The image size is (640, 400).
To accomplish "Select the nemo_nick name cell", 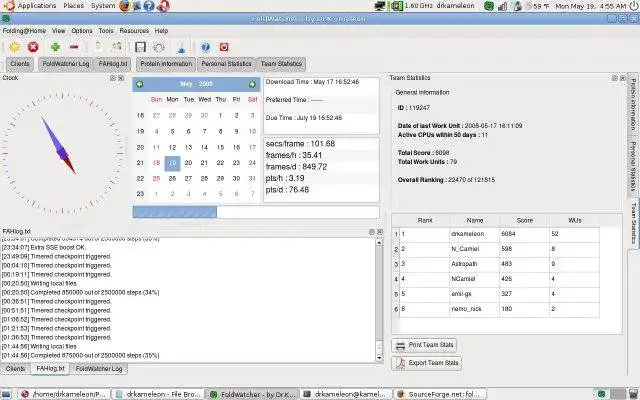I will (x=474, y=309).
